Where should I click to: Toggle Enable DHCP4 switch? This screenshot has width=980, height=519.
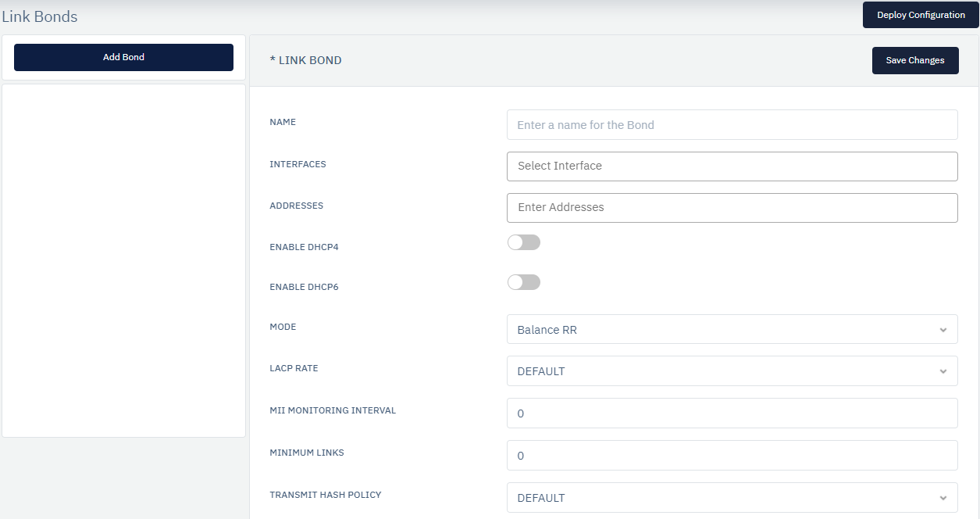coord(524,242)
